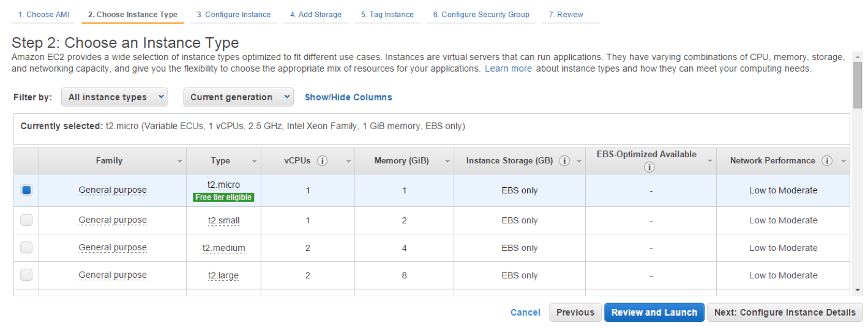Click the Network Performance info icon
This screenshot has width=868, height=328.
point(827,161)
